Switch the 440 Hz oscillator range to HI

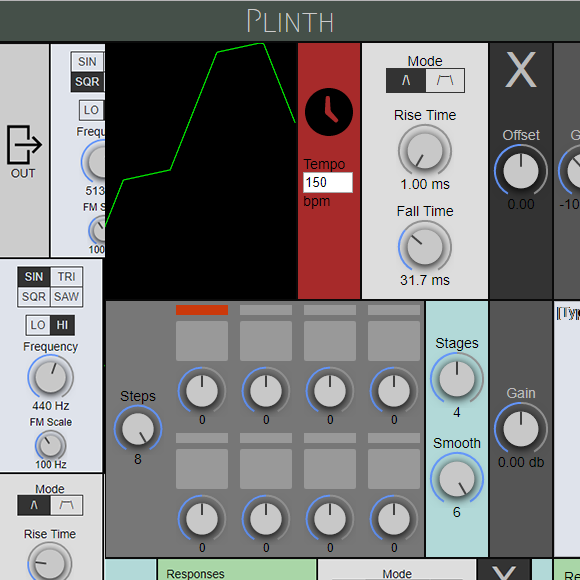coord(62,325)
